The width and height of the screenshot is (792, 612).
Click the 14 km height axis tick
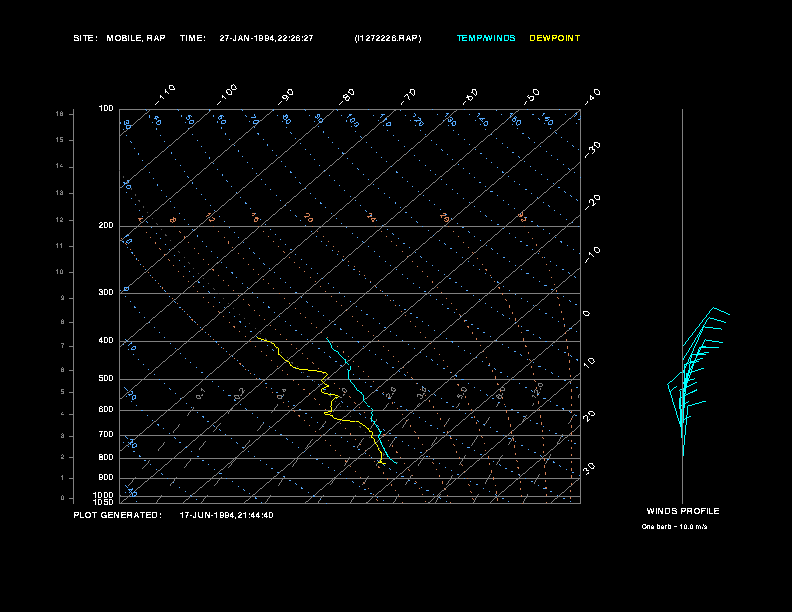click(60, 166)
